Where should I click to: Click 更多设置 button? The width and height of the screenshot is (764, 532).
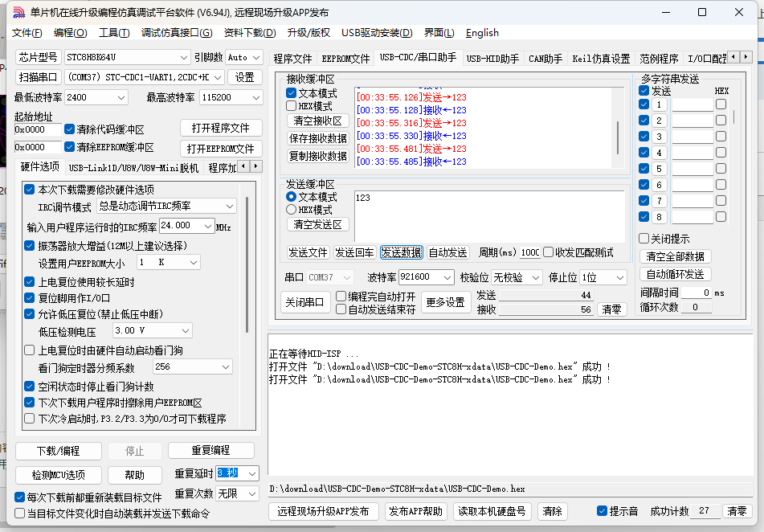pyautogui.click(x=445, y=302)
